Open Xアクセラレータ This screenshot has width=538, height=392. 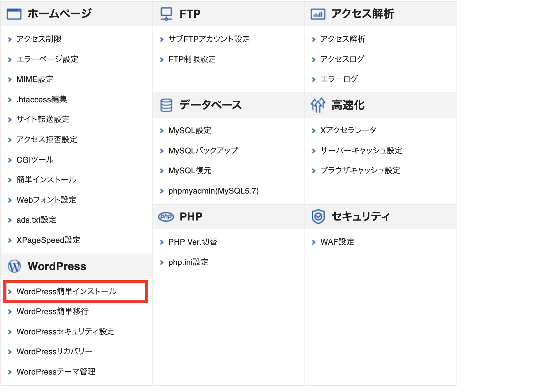348,130
